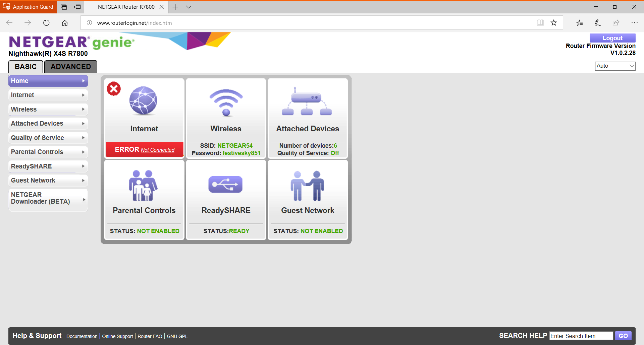Image resolution: width=644 pixels, height=345 pixels.
Task: Show the tab previews chevron
Action: pyautogui.click(x=189, y=7)
